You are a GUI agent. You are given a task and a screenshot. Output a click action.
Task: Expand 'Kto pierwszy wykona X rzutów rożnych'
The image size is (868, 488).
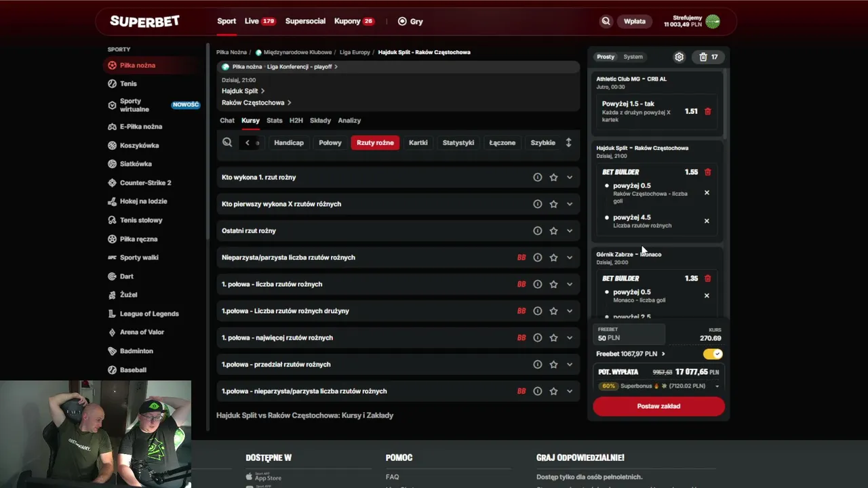coord(570,204)
